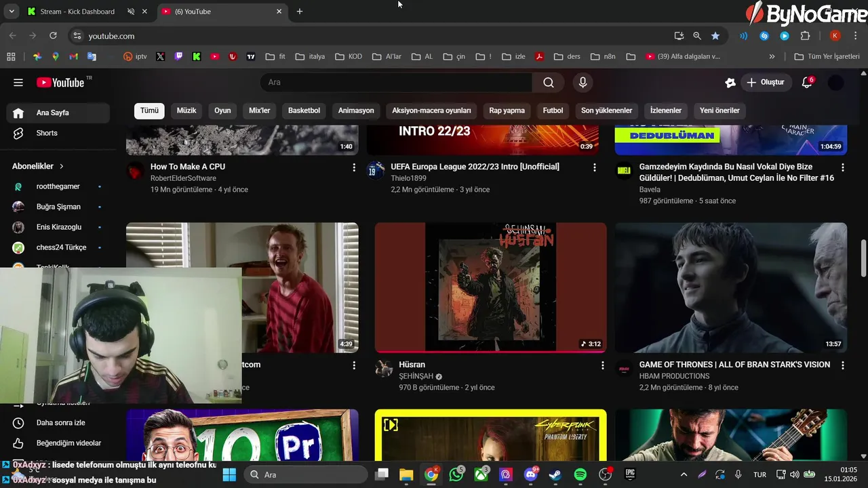This screenshot has width=868, height=488.
Task: Select the Müzik filter chip
Action: pos(186,110)
